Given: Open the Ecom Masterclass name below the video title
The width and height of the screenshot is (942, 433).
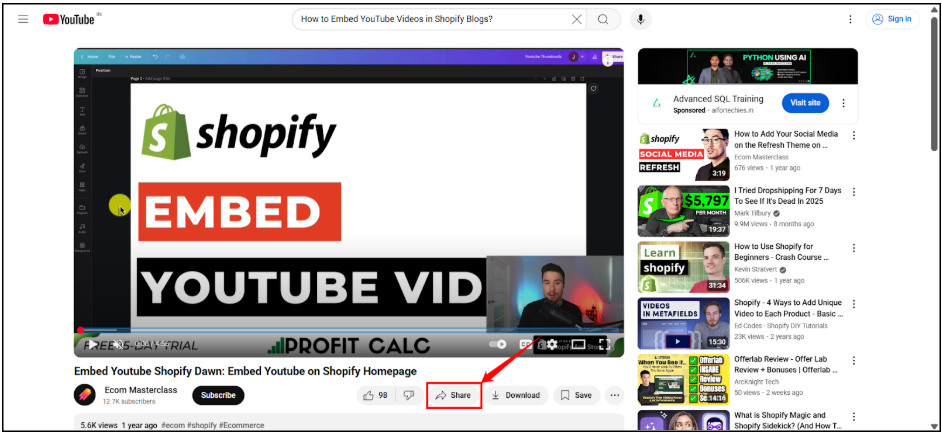Looking at the screenshot, I should pyautogui.click(x=141, y=390).
